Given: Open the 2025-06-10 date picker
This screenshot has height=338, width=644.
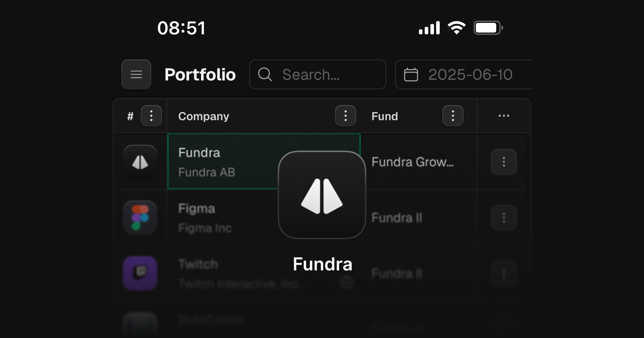Looking at the screenshot, I should [470, 74].
